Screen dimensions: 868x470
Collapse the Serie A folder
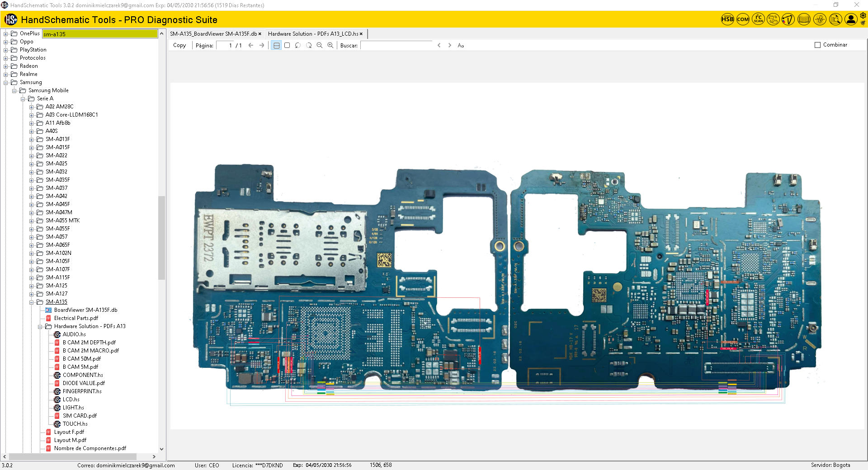(23, 99)
